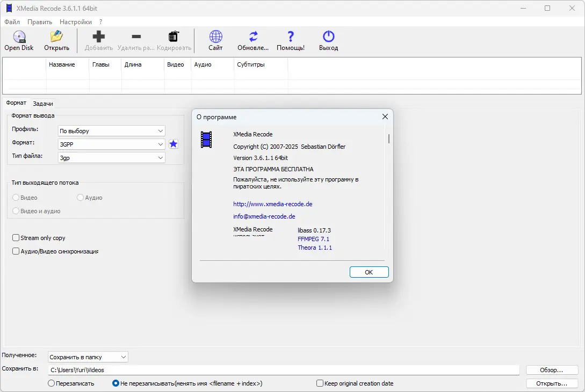Toggle Аудио/Видео синхронизация checkbox
This screenshot has height=392, width=585.
16,251
